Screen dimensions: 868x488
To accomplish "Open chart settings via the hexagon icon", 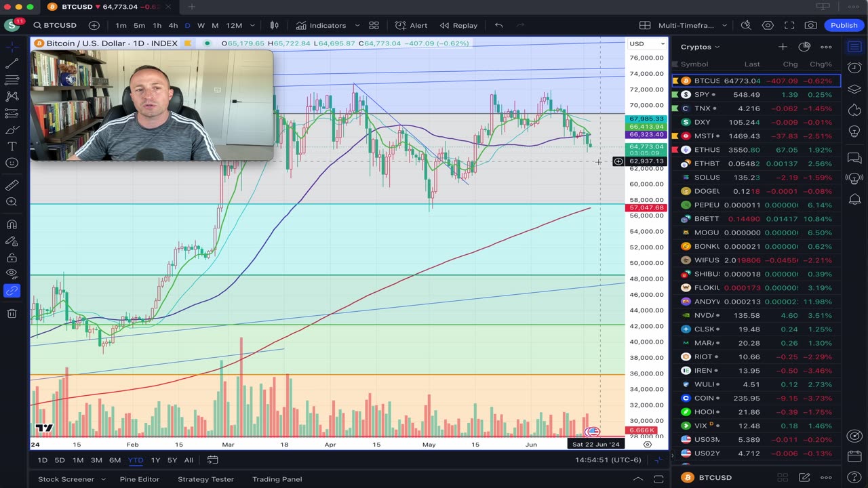I will point(768,25).
